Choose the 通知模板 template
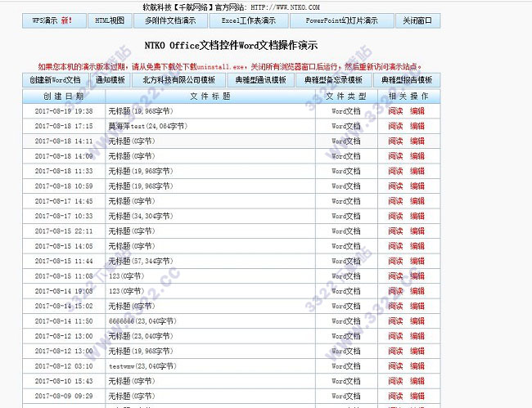This screenshot has height=408, width=532. click(110, 80)
